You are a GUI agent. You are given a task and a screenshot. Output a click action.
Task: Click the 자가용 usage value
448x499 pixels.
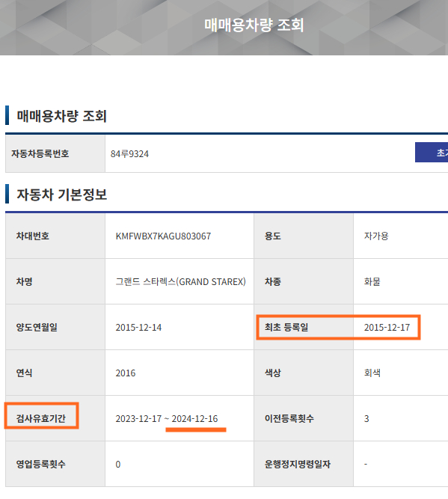coord(376,236)
